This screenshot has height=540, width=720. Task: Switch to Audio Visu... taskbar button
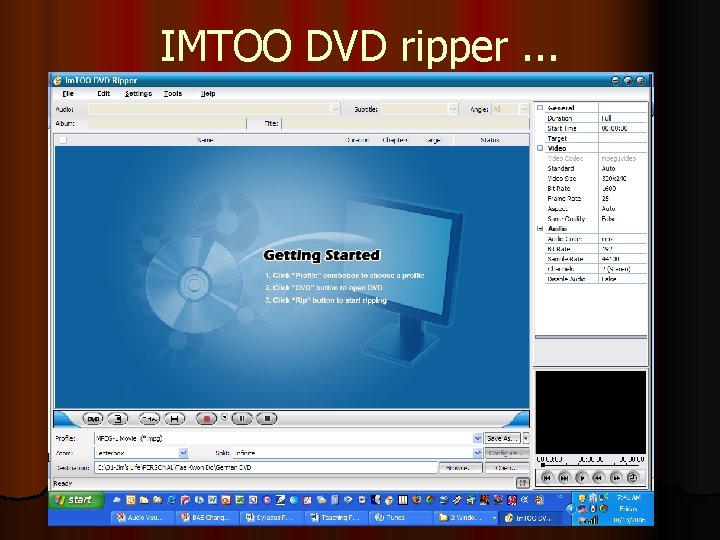[x=143, y=518]
